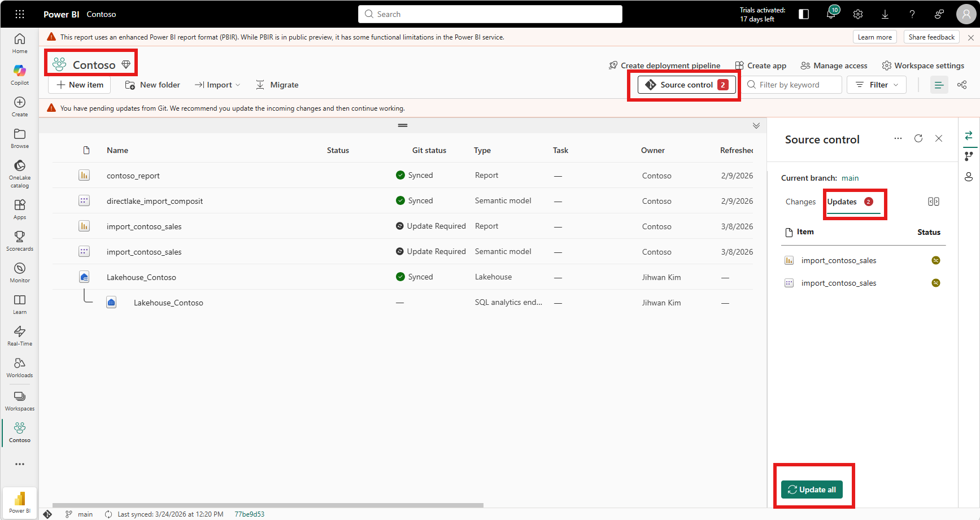This screenshot has width=980, height=520.
Task: Open Workspace settings
Action: coord(923,65)
